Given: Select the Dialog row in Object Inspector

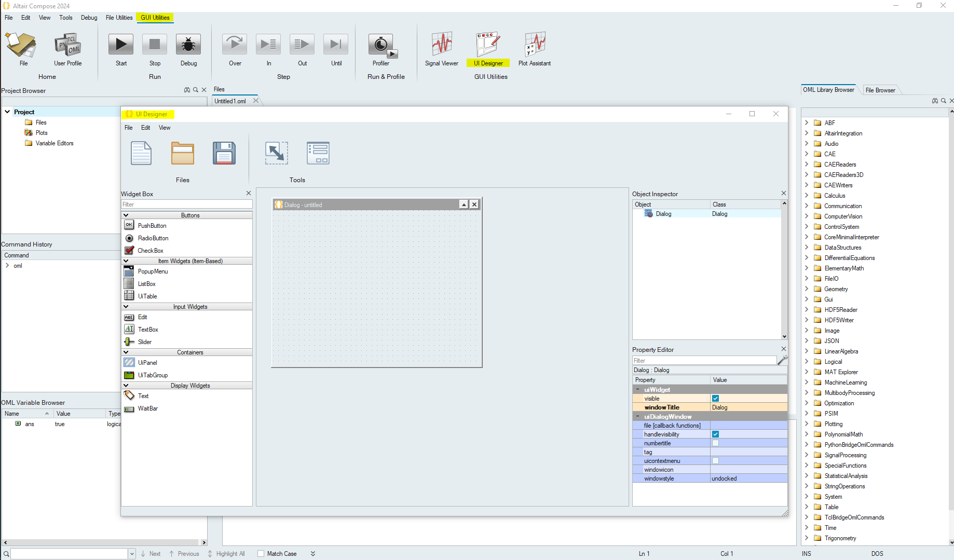Looking at the screenshot, I should click(707, 214).
